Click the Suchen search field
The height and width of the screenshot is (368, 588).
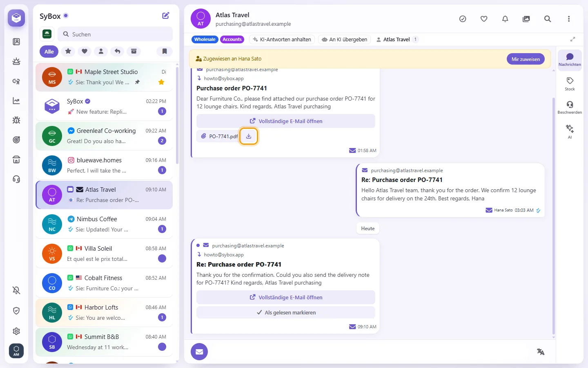coord(115,34)
